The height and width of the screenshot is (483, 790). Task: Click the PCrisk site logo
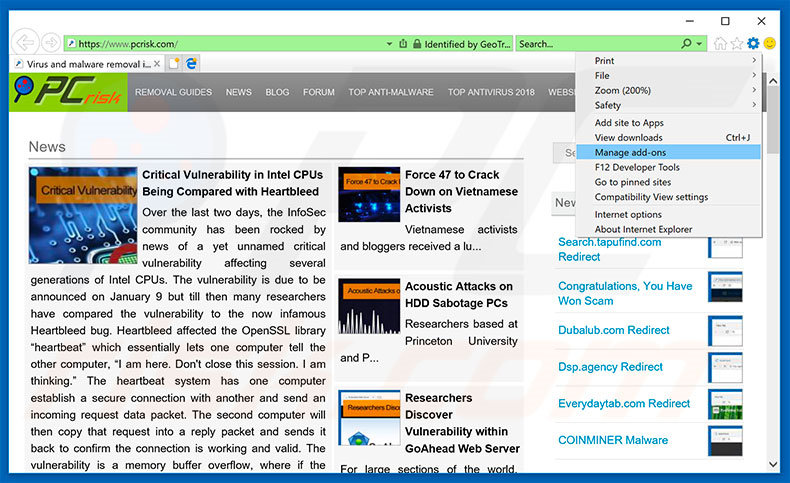coord(68,92)
